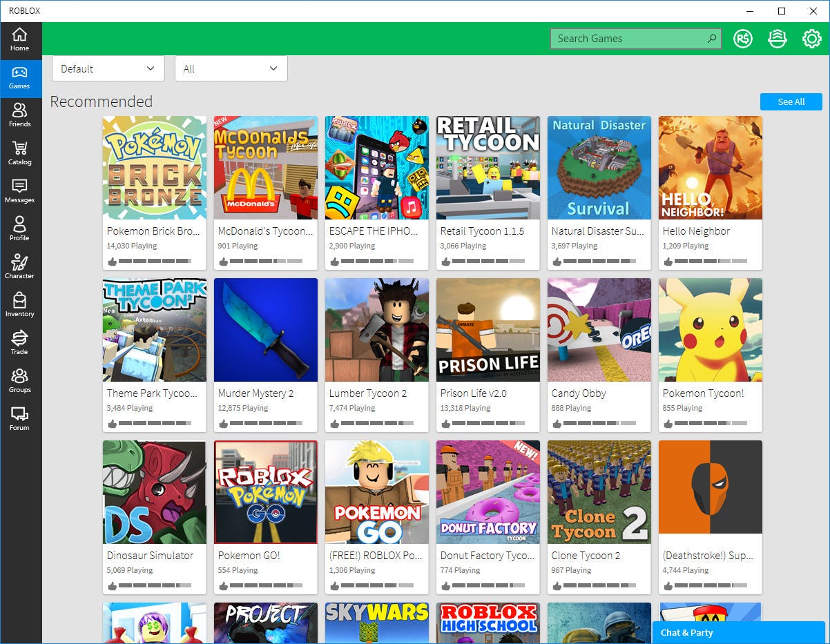Click thumbs-up icon under Pokemon Brick Bronze
830x644 pixels.
(x=113, y=262)
